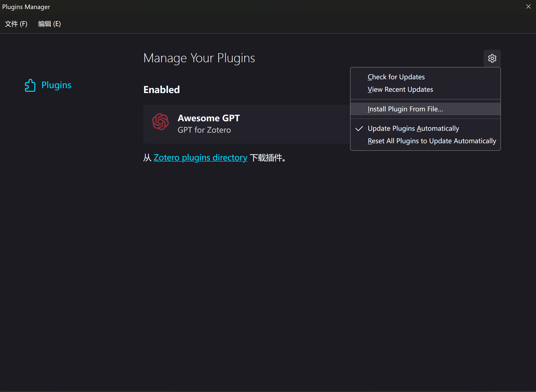Viewport: 536px width, 392px height.
Task: Collapse the settings dropdown menu
Action: 492,58
